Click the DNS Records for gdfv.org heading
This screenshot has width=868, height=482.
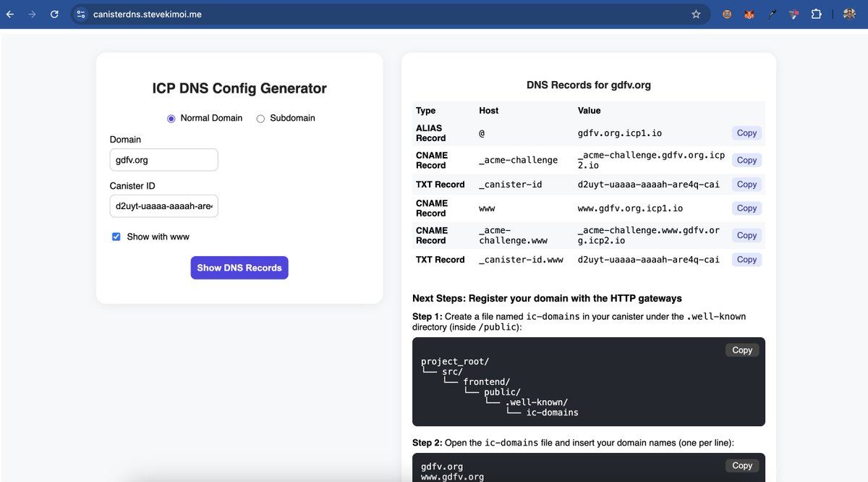click(589, 85)
